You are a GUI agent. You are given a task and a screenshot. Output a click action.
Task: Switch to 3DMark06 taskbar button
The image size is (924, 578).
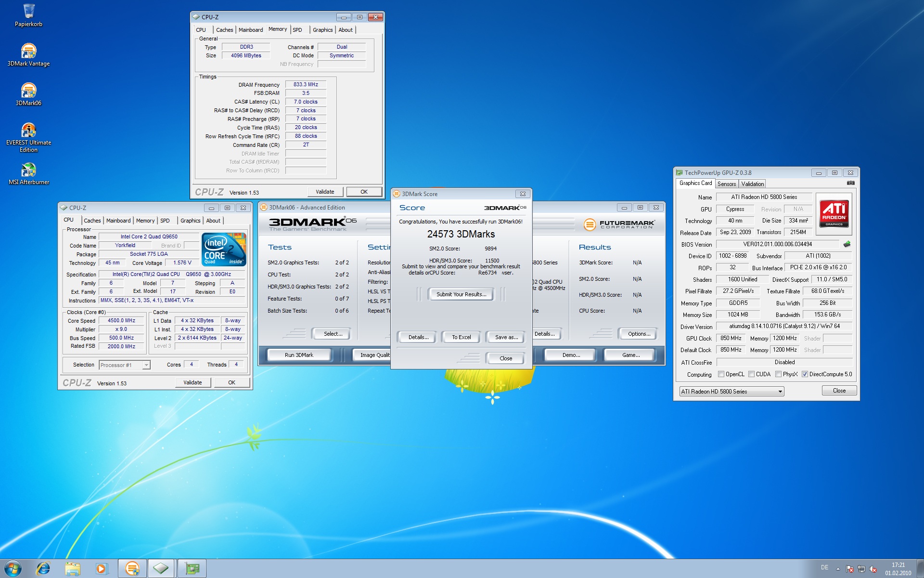[x=132, y=569]
